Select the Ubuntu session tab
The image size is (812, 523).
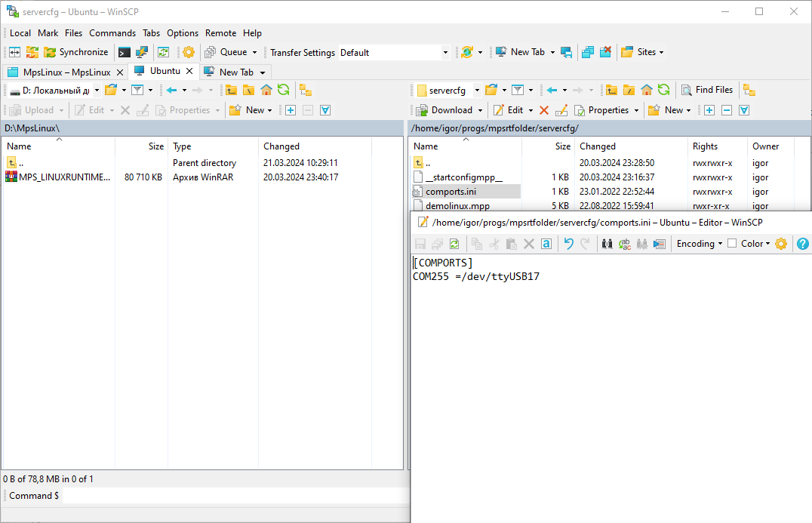pyautogui.click(x=165, y=71)
